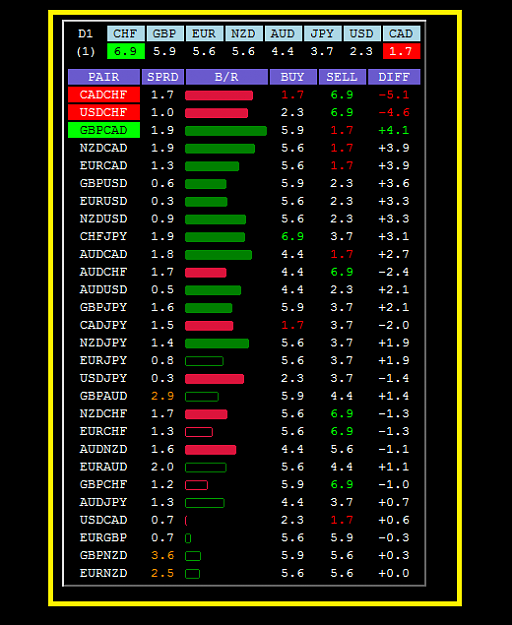Select the EUR currency header
The height and width of the screenshot is (625, 512).
click(x=204, y=33)
